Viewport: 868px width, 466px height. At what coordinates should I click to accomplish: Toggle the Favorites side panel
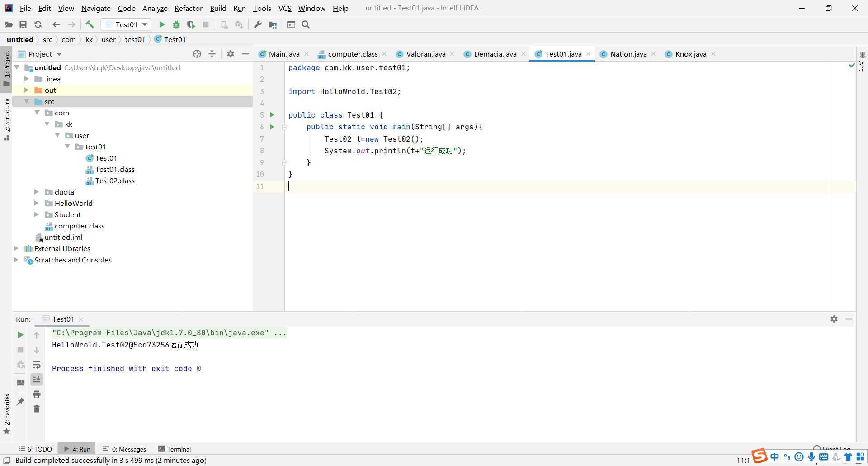point(6,414)
